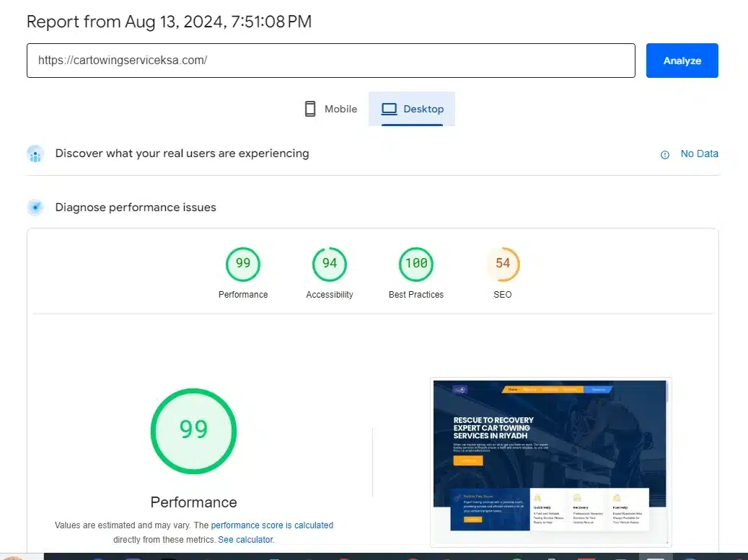The width and height of the screenshot is (748, 560).
Task: Click the real users experience icon
Action: click(x=35, y=154)
